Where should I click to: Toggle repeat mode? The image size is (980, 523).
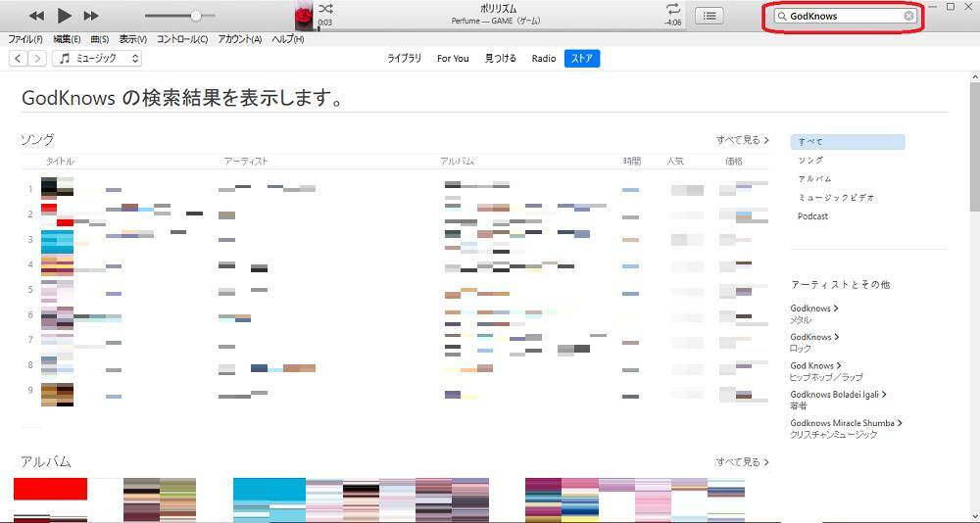pyautogui.click(x=673, y=9)
